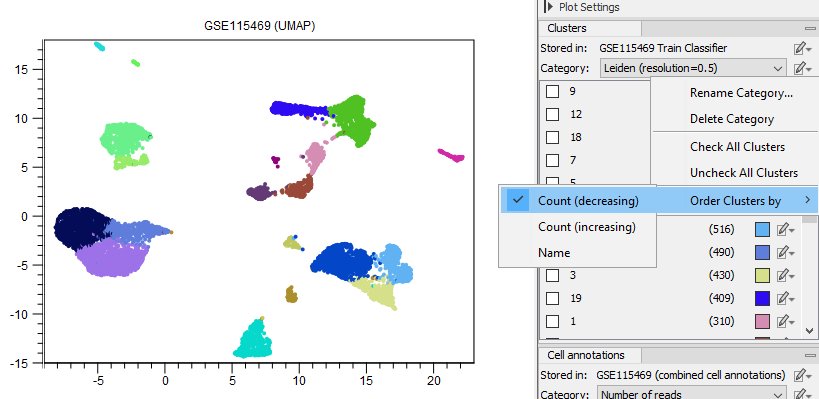Click the (310) cell count
This screenshot has height=399, width=819.
click(x=721, y=321)
